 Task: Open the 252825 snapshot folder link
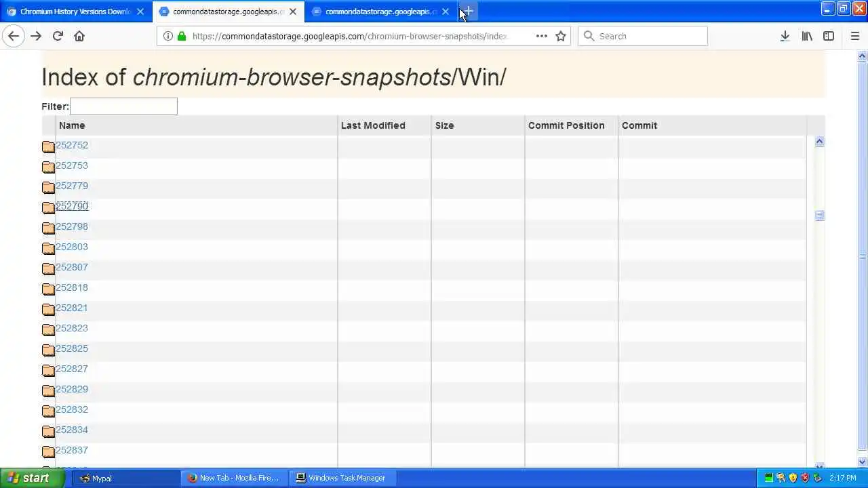[x=72, y=348]
